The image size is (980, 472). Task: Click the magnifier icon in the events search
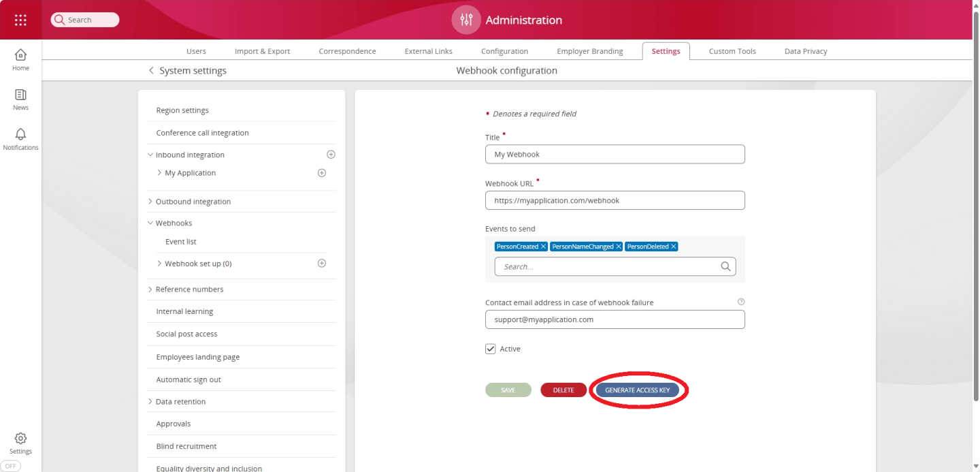click(725, 266)
